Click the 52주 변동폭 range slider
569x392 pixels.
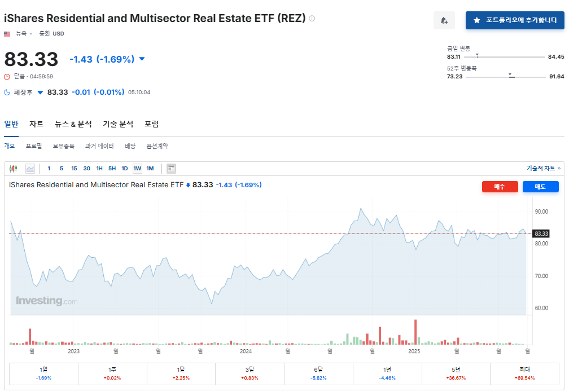click(506, 77)
